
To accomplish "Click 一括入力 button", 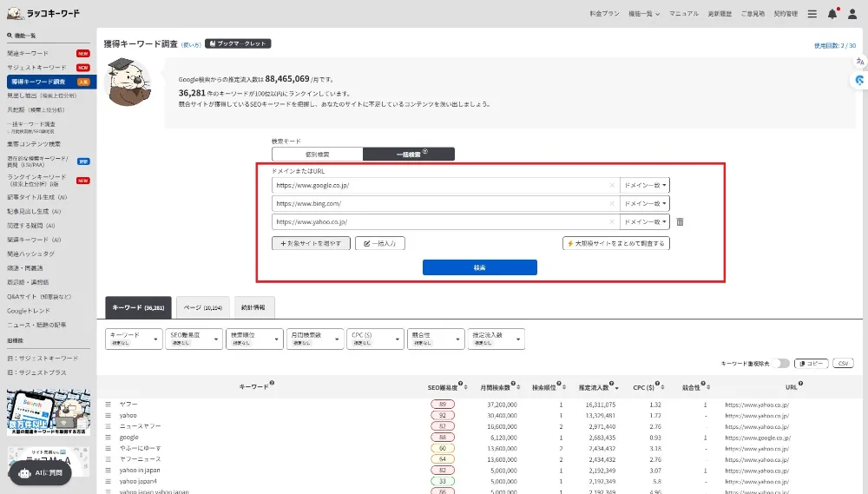I will [380, 243].
